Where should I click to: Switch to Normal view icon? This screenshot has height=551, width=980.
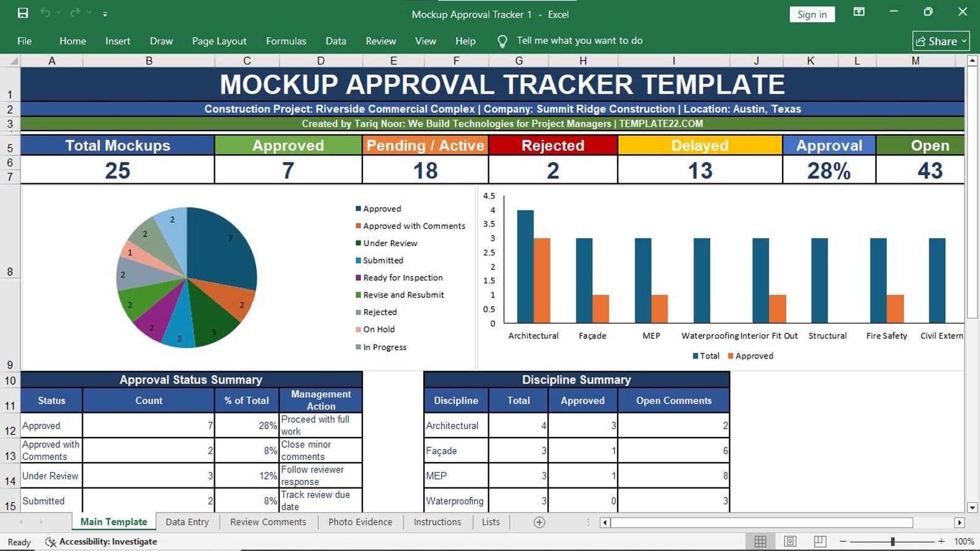(760, 542)
